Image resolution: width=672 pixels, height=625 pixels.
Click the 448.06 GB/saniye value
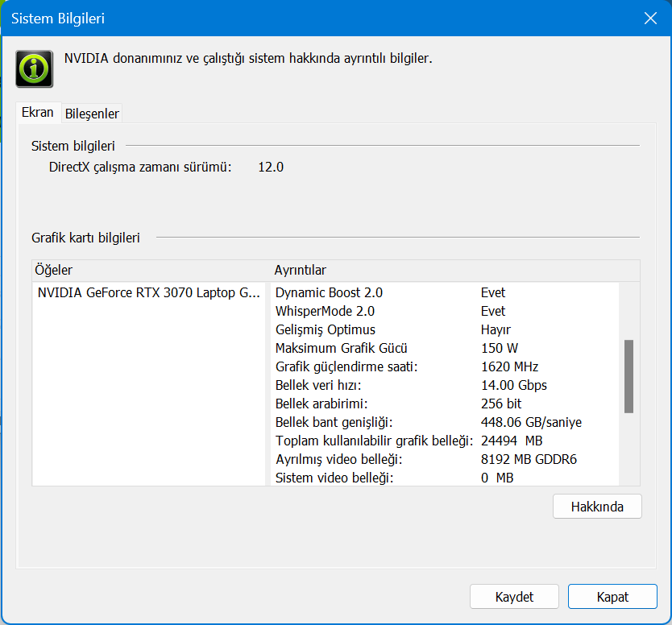point(531,422)
